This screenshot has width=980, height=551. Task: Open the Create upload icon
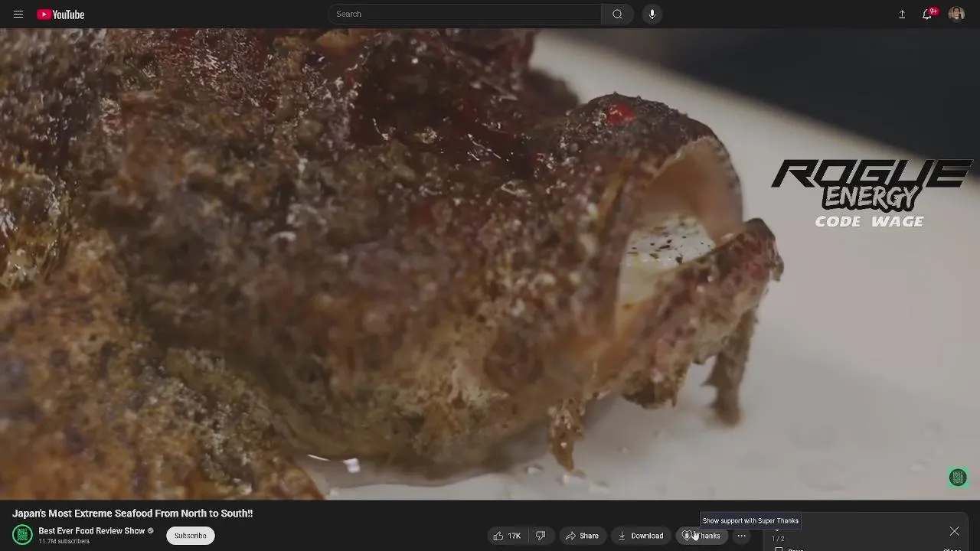coord(902,15)
